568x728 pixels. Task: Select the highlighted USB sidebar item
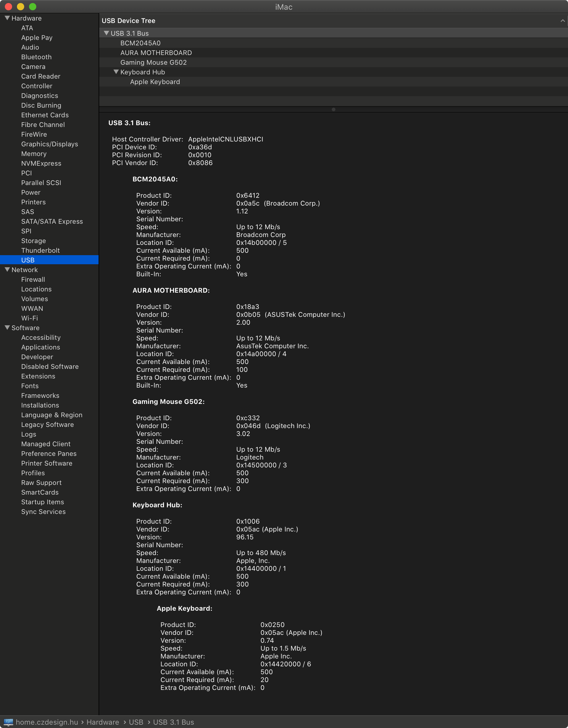pyautogui.click(x=49, y=260)
